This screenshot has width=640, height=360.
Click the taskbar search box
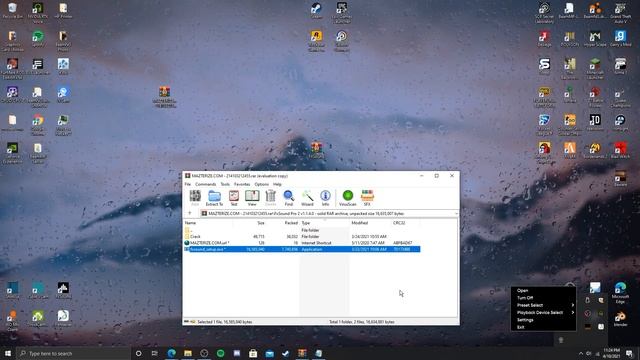(x=73, y=353)
